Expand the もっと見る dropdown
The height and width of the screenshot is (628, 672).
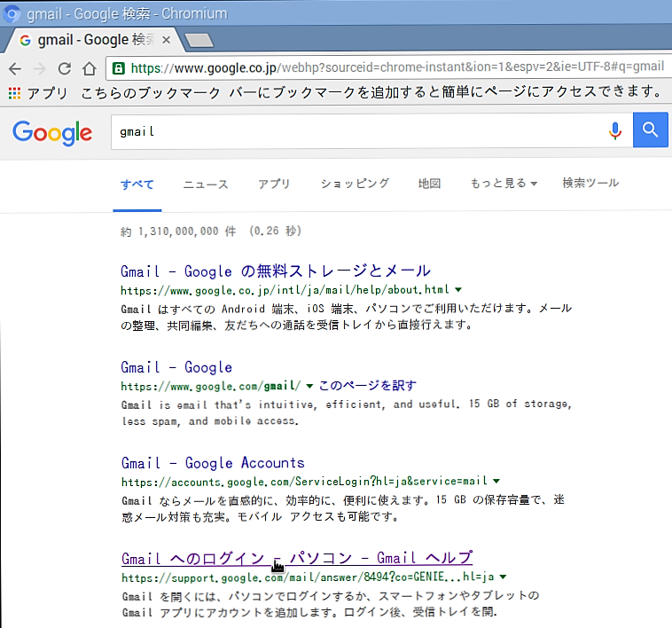click(504, 184)
